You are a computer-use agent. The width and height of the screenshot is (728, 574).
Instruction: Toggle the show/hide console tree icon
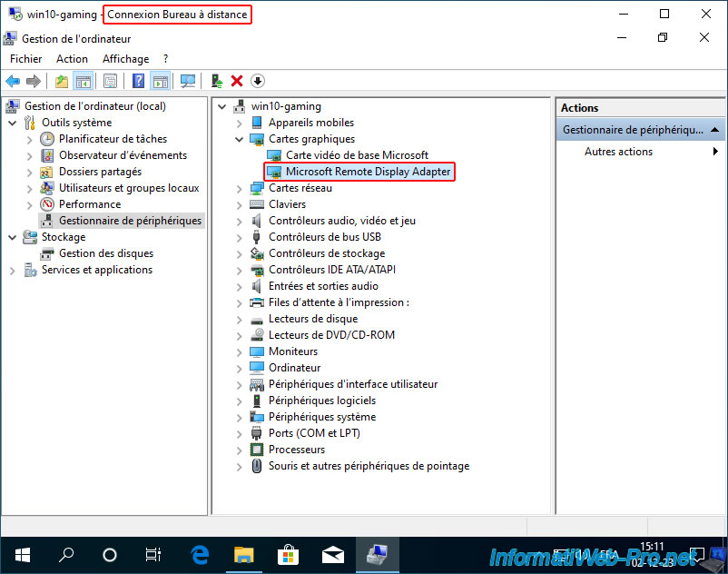pos(84,81)
